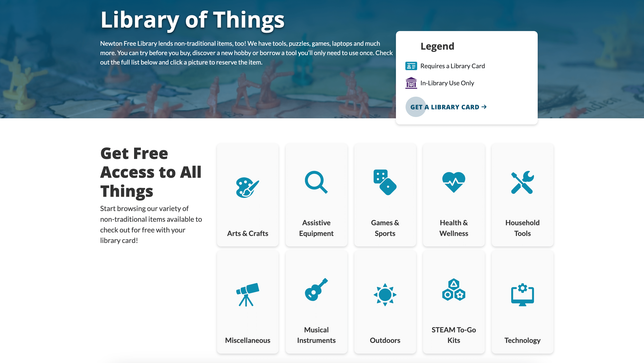Click the Technology monitor gear icon
The height and width of the screenshot is (363, 644).
tap(522, 295)
